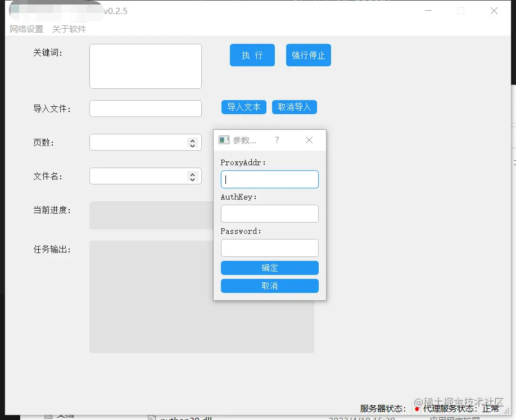
Task: Focus the Password input field
Action: tap(269, 248)
